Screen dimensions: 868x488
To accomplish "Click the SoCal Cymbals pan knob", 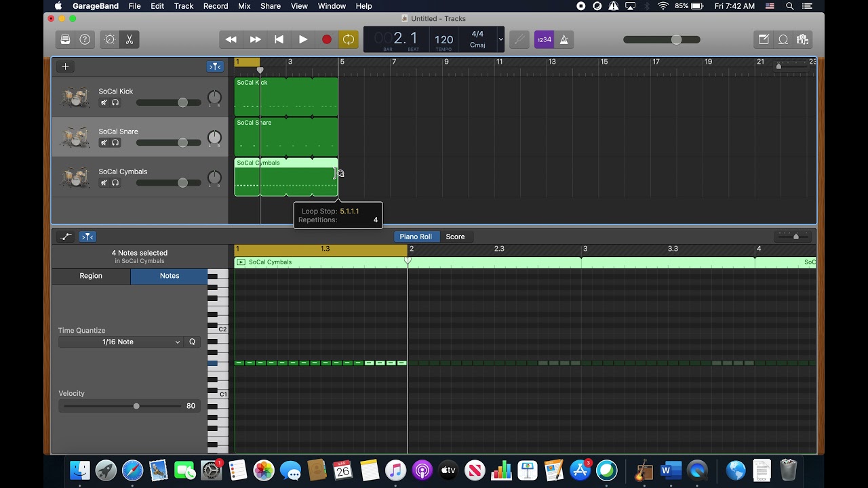I will coord(214,178).
